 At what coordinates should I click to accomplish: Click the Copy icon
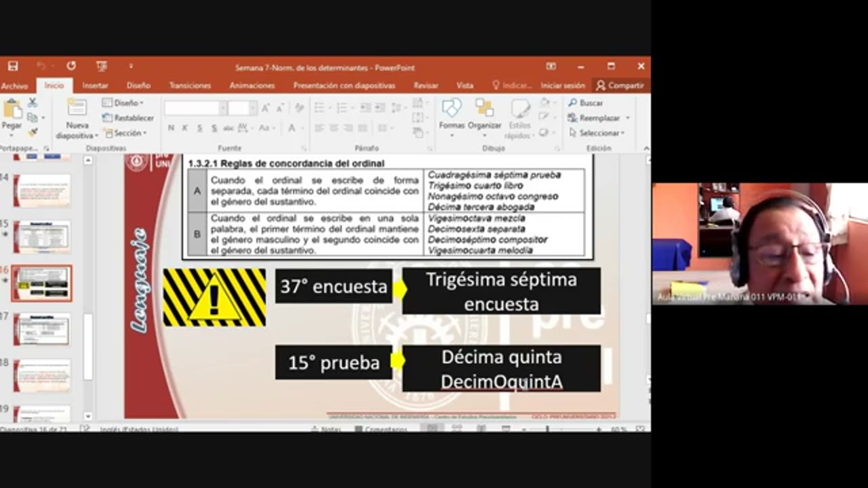tap(31, 117)
